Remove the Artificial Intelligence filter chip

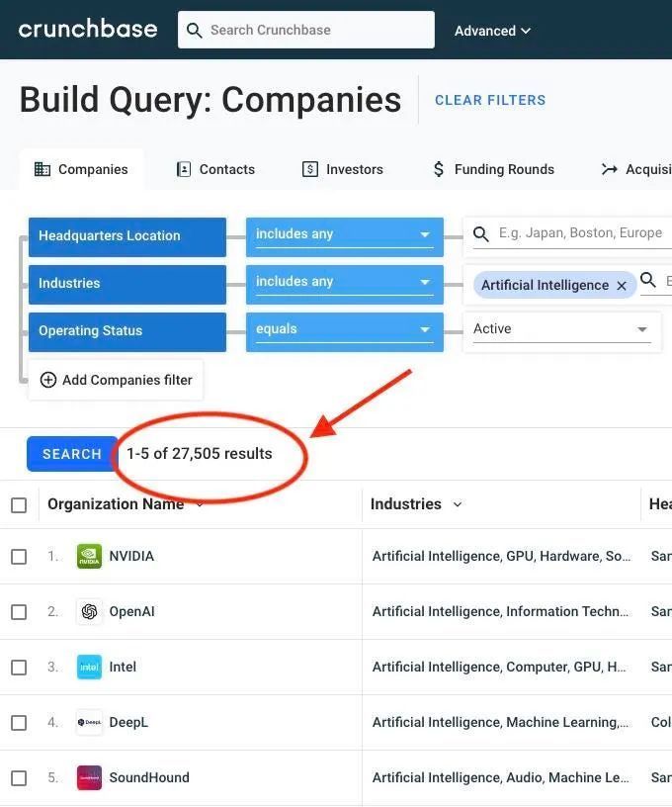point(622,286)
